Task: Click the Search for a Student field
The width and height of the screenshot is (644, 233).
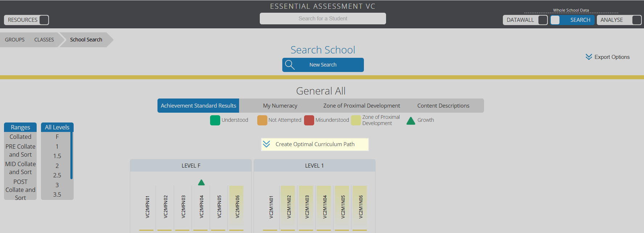Action: pyautogui.click(x=323, y=19)
